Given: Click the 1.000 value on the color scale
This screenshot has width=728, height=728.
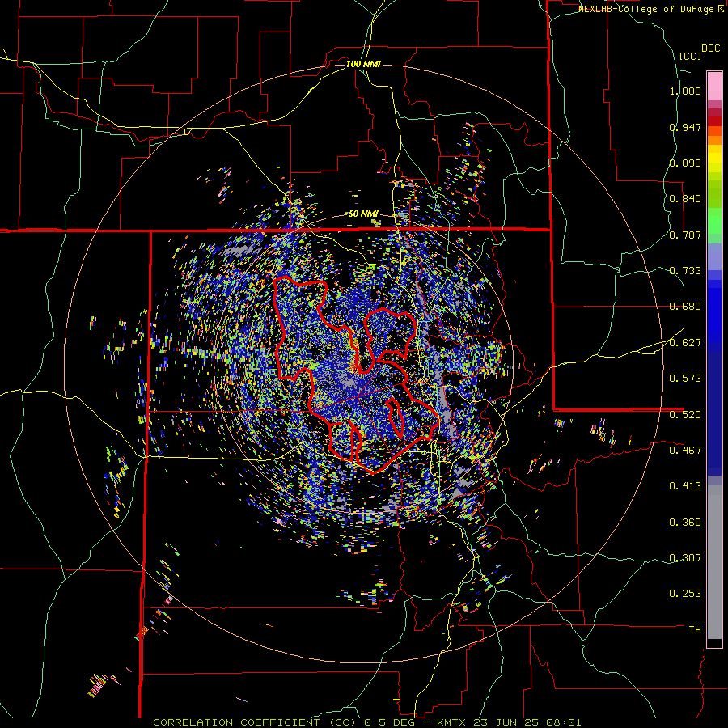Looking at the screenshot, I should point(685,91).
